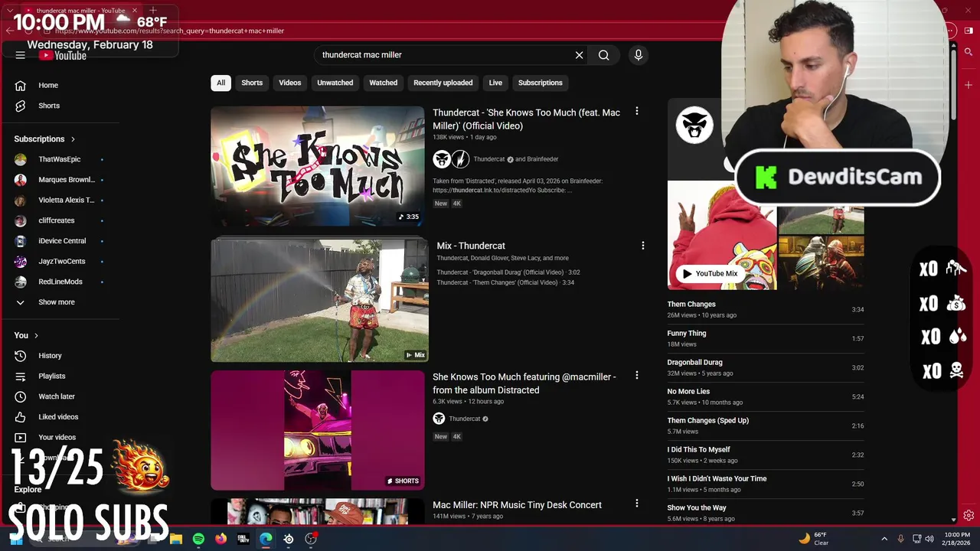Viewport: 980px width, 551px height.
Task: Clear the search query with X
Action: 579,55
